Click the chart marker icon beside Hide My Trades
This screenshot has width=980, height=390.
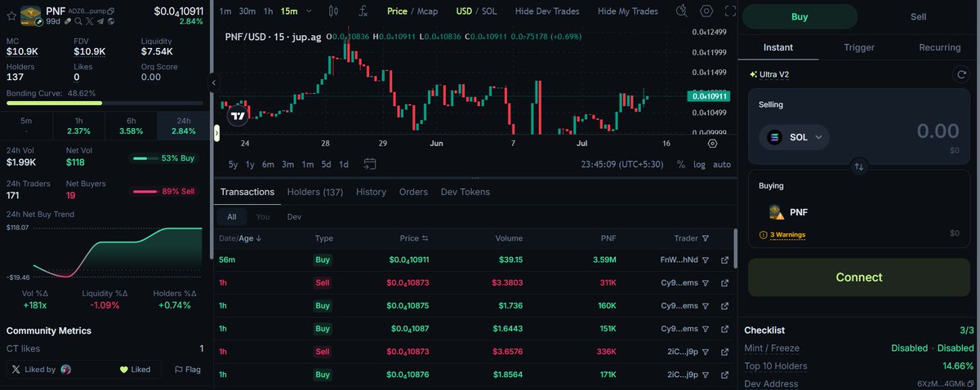(683, 11)
